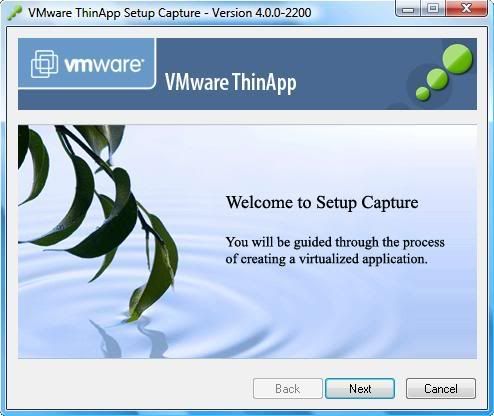Viewport: 494px width, 416px height.
Task: Close the Setup Capture window
Action: click(467, 8)
